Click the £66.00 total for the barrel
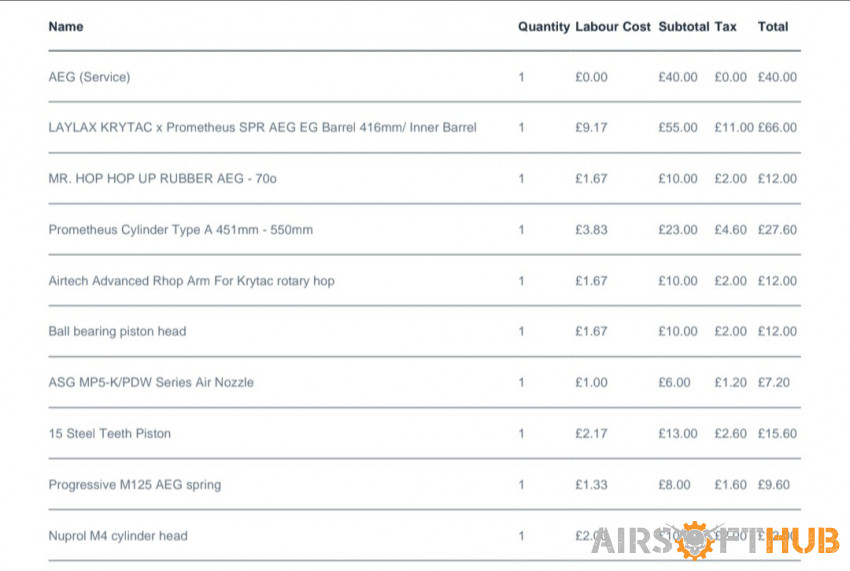 coord(777,127)
